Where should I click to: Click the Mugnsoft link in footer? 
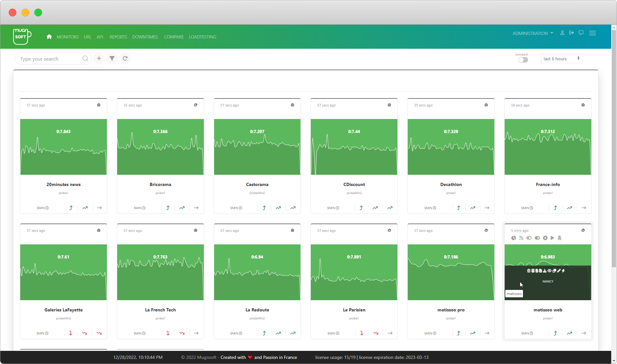tap(206, 357)
